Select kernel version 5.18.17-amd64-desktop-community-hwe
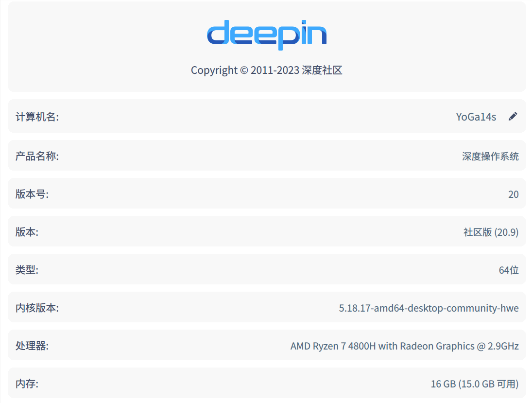The height and width of the screenshot is (403, 532). coord(429,308)
